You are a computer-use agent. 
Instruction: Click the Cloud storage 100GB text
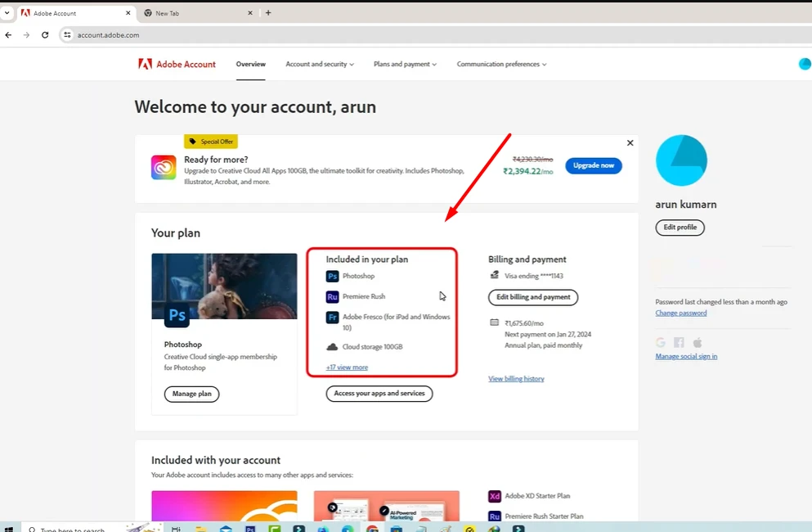372,347
